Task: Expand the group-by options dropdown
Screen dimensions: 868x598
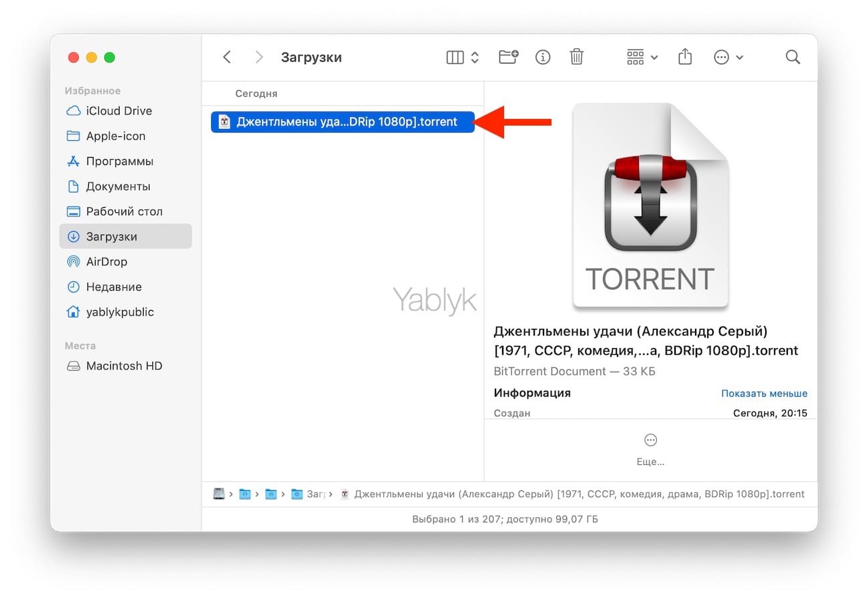Action: click(x=642, y=57)
